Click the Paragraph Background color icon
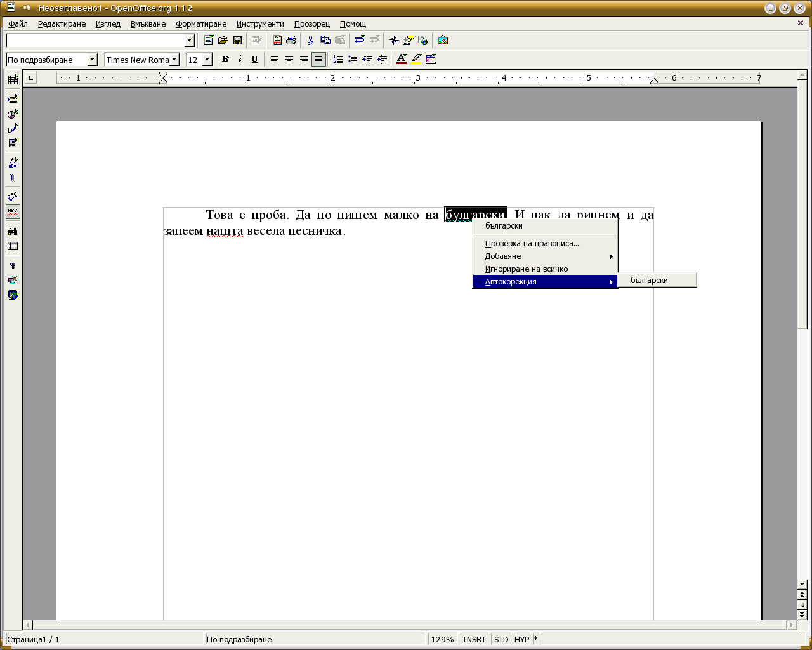 (x=431, y=60)
